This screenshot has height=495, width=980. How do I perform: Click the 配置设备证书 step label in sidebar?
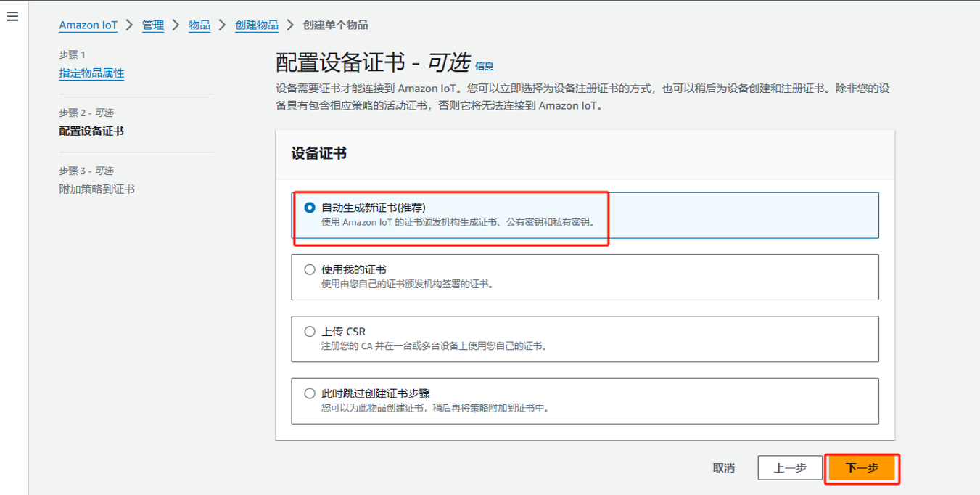pyautogui.click(x=91, y=131)
